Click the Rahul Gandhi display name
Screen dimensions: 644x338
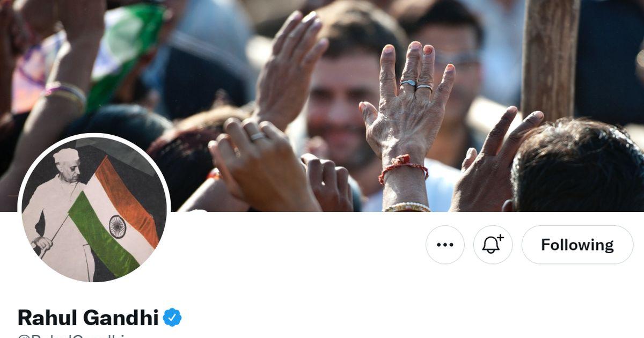[x=88, y=318]
